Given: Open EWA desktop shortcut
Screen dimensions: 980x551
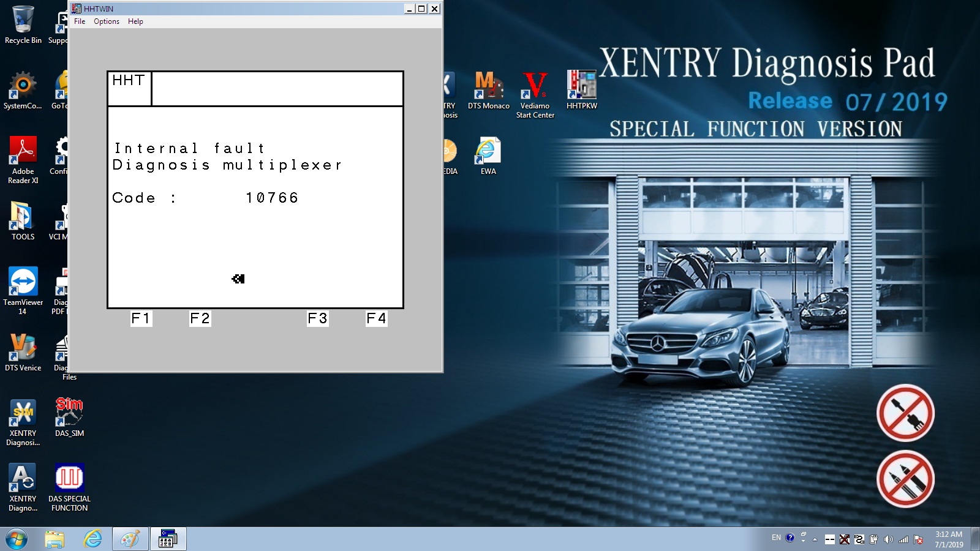Looking at the screenshot, I should [489, 156].
